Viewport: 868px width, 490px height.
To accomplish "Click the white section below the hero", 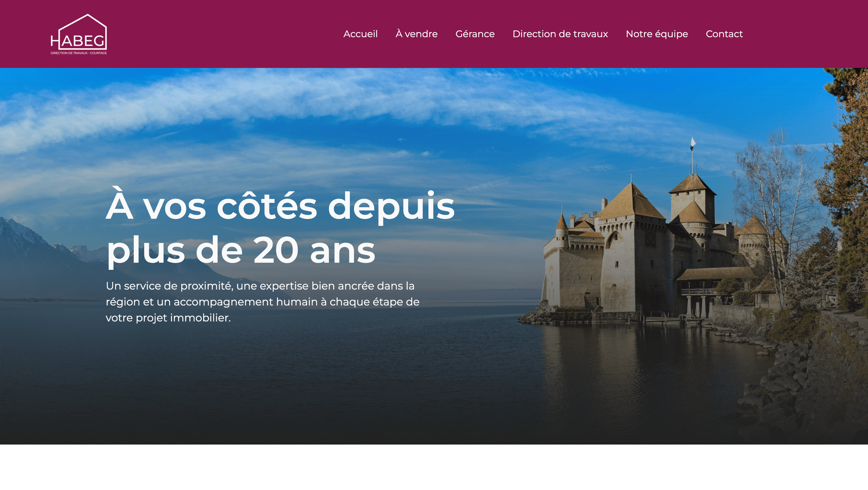I will click(x=434, y=467).
